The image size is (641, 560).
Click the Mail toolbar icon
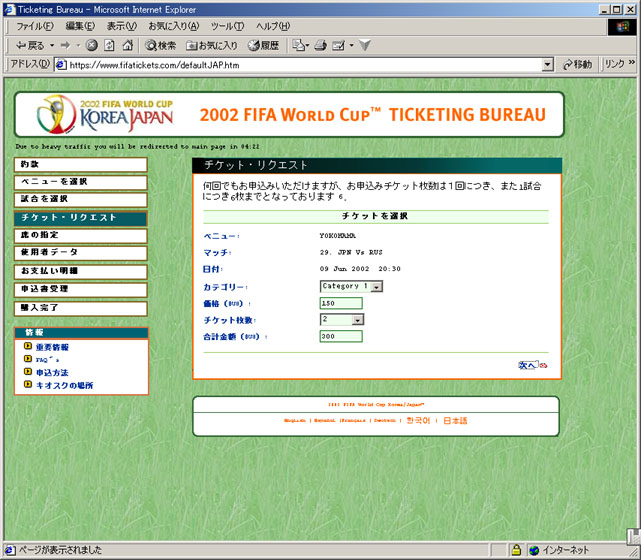[300, 45]
